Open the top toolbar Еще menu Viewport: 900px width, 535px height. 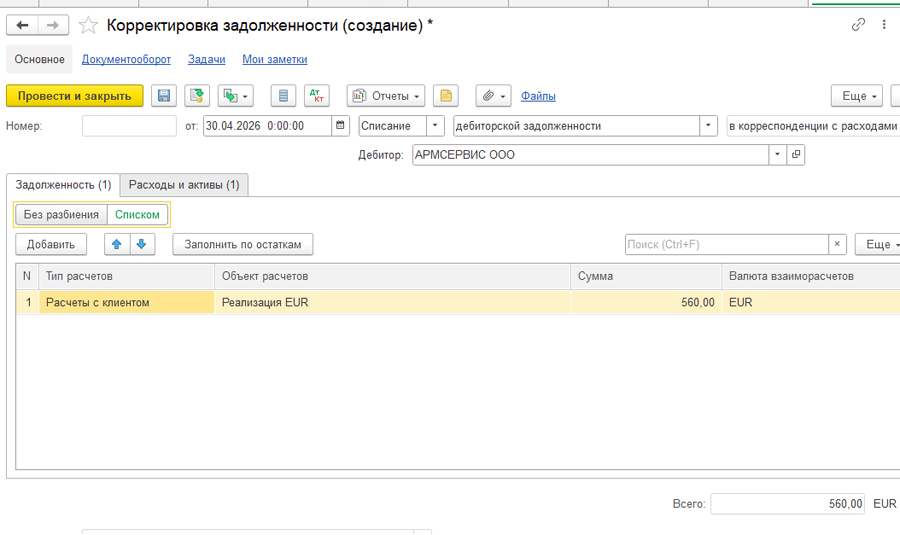point(857,96)
